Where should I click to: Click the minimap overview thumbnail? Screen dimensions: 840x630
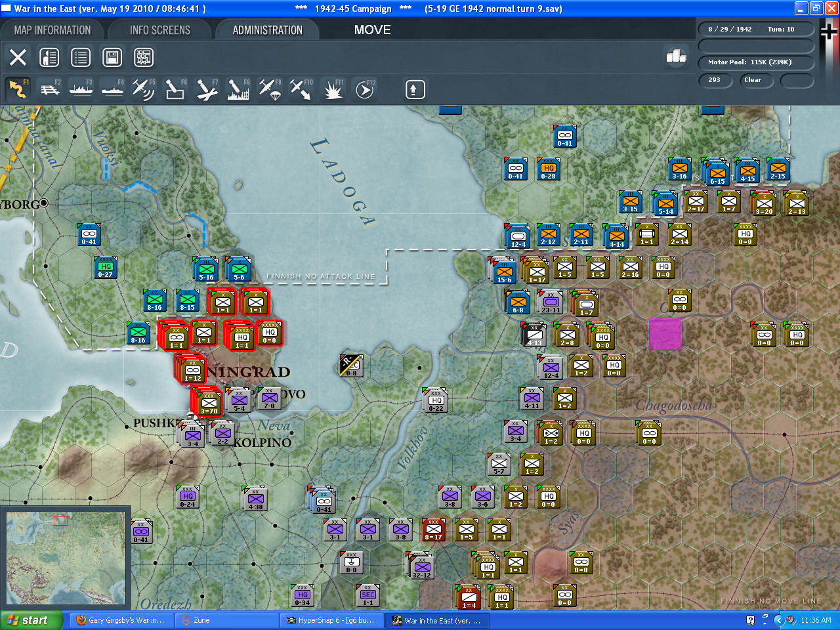pos(66,558)
